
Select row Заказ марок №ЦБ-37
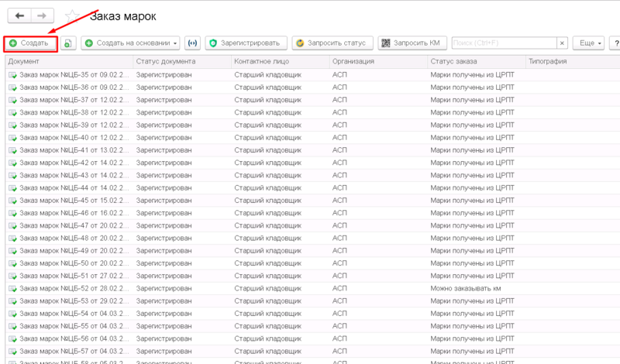tap(312, 100)
